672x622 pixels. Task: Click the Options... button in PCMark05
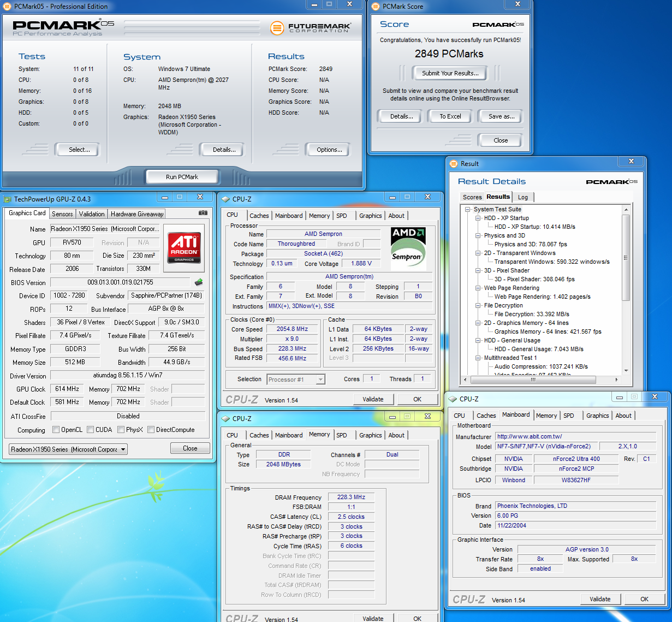330,150
